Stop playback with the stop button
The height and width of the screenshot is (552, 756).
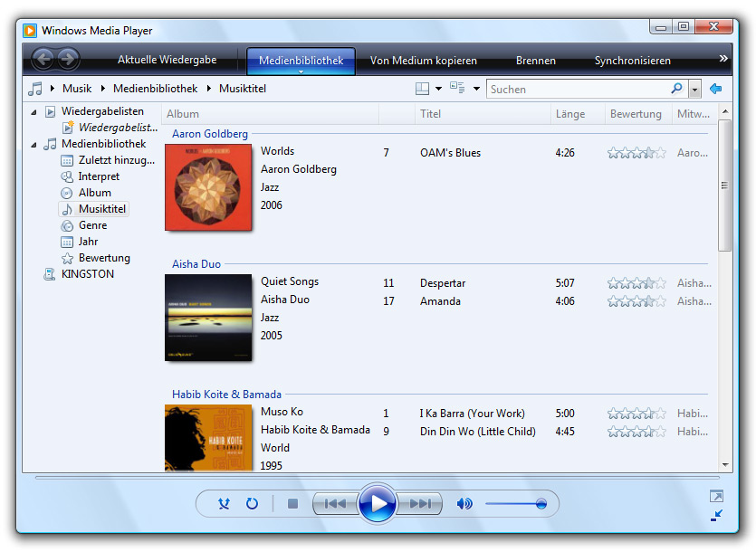(292, 504)
